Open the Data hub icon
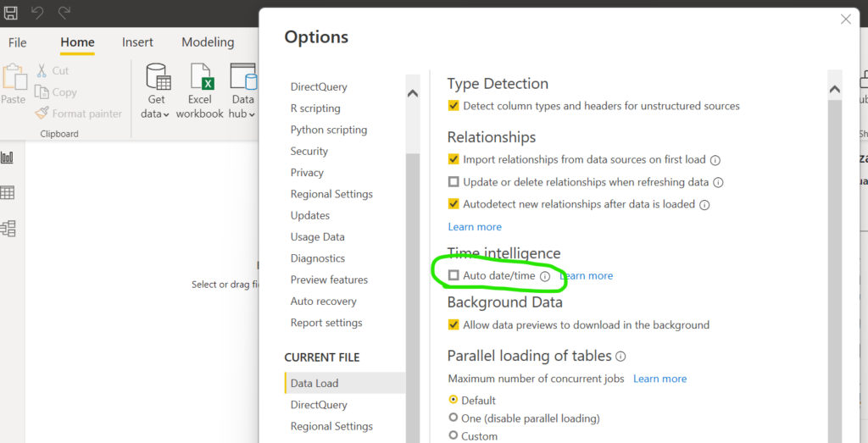 (243, 77)
